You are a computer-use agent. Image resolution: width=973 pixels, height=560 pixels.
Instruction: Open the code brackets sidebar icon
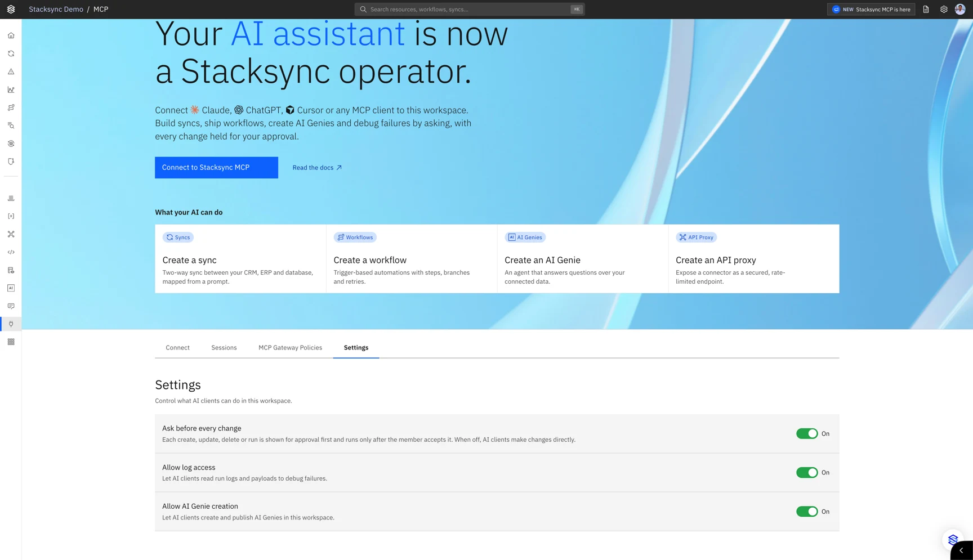pyautogui.click(x=11, y=252)
